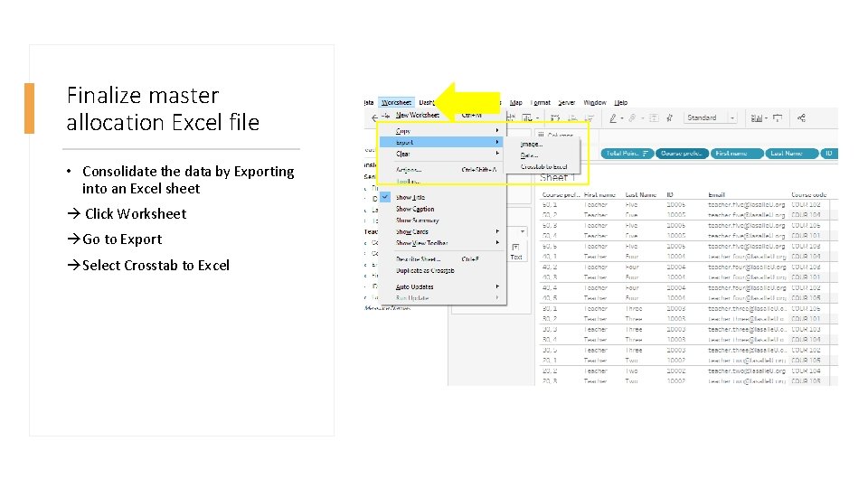The height and width of the screenshot is (488, 868).
Task: Choose Duplicate as Crosstab
Action: 425,270
